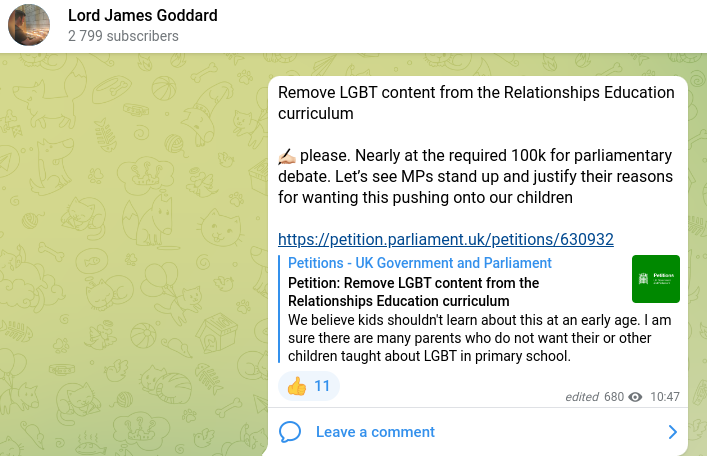Click the edited label on the message
This screenshot has height=456, width=707.
[582, 397]
